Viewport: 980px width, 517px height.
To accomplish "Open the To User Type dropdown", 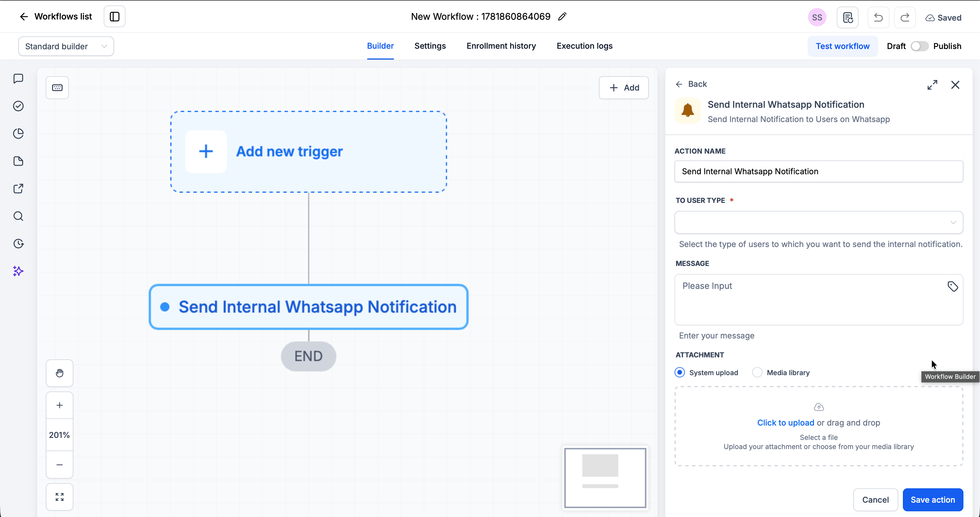I will click(x=819, y=223).
